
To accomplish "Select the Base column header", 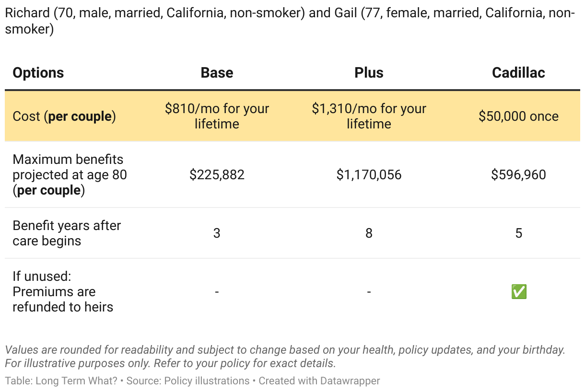I will pyautogui.click(x=217, y=73).
